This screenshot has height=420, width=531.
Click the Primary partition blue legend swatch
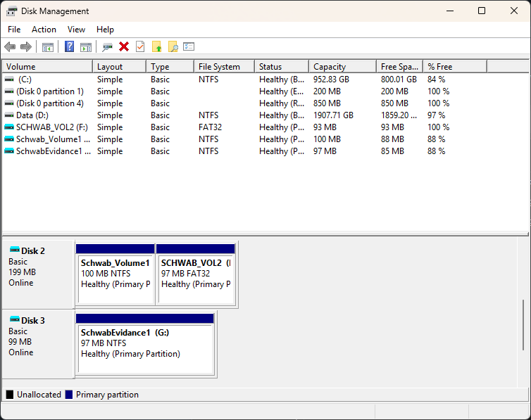69,395
